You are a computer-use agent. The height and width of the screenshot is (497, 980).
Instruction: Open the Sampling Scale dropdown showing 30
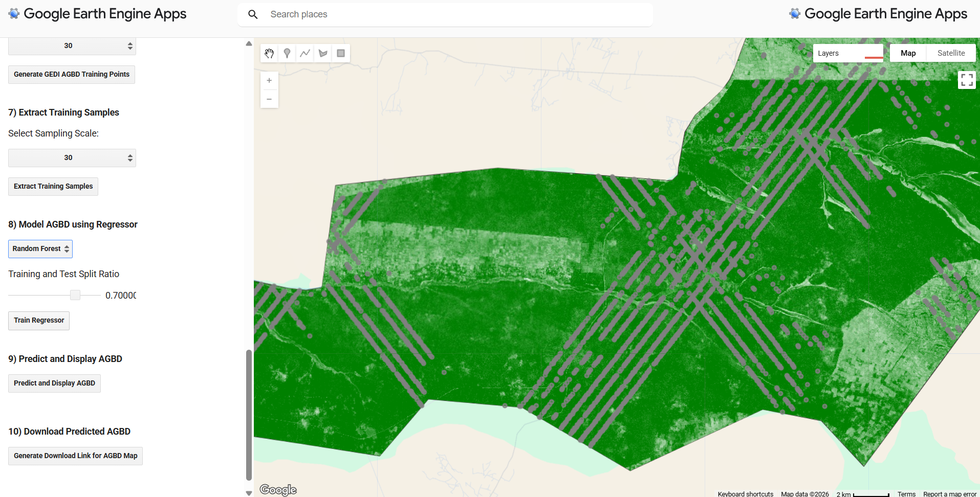click(71, 157)
